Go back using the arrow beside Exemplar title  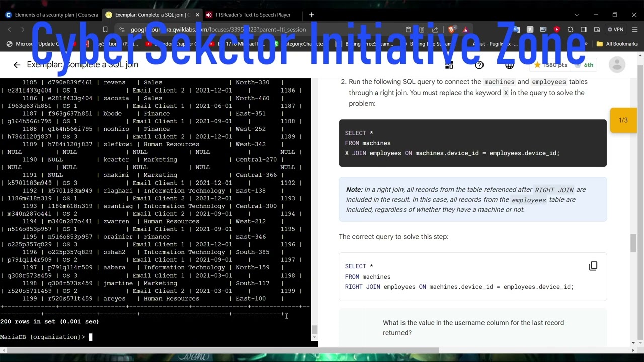coord(17,65)
